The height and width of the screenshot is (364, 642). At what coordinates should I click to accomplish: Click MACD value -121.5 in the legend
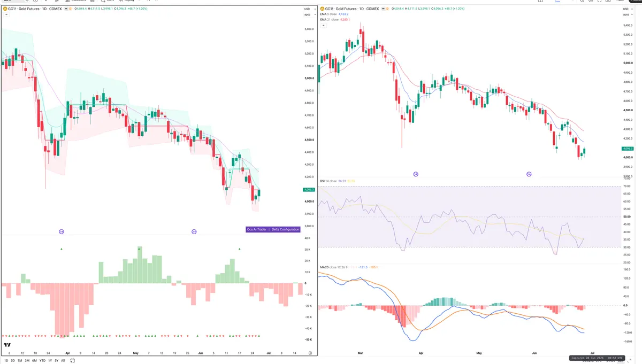(x=362, y=267)
